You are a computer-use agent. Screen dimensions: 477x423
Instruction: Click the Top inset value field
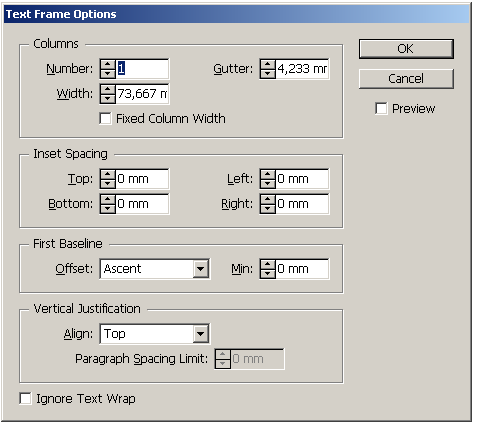(142, 179)
